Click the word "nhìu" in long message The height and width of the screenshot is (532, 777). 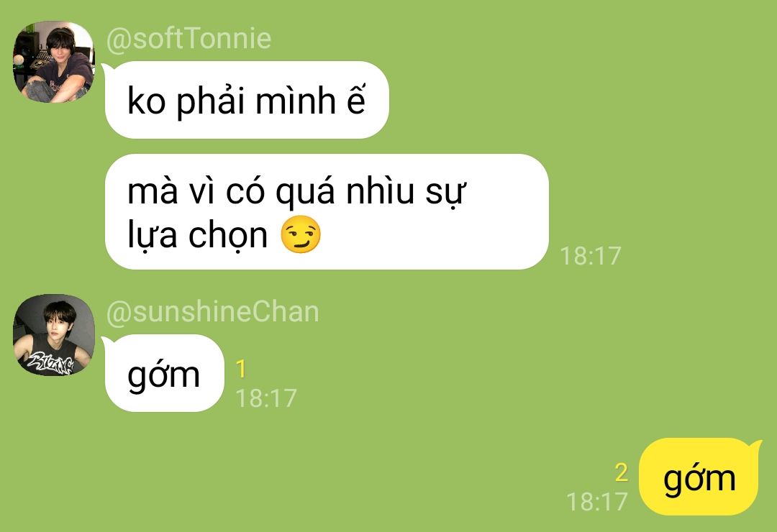tap(380, 191)
